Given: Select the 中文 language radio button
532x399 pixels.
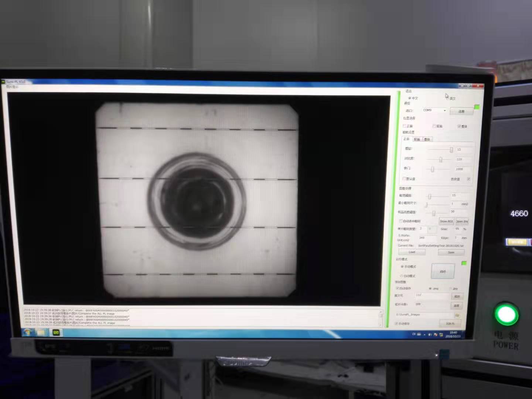Looking at the screenshot, I should click(409, 98).
